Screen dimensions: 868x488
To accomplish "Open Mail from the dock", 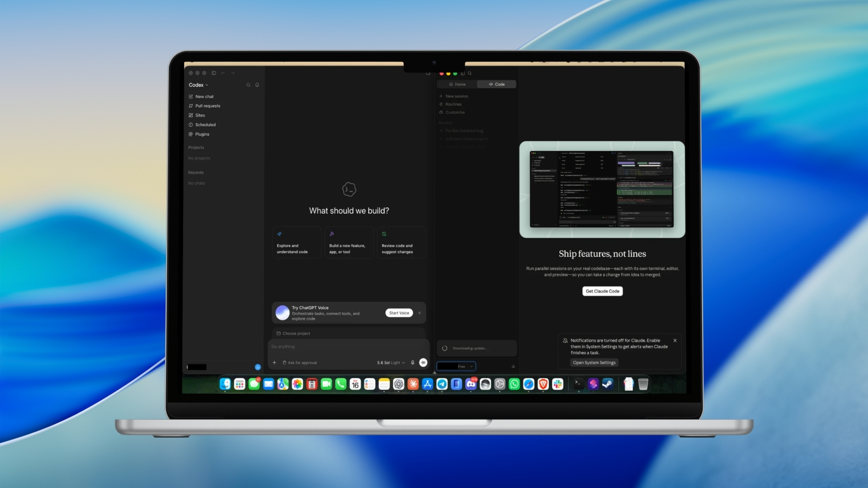I will [x=269, y=384].
